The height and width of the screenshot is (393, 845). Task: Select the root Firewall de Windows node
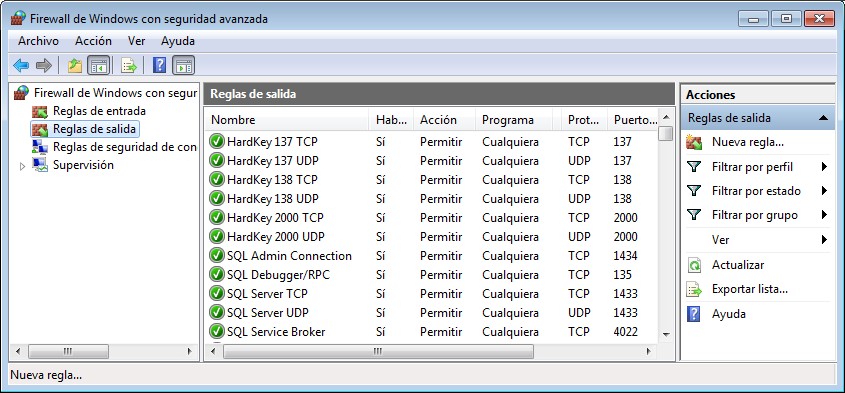[x=115, y=93]
